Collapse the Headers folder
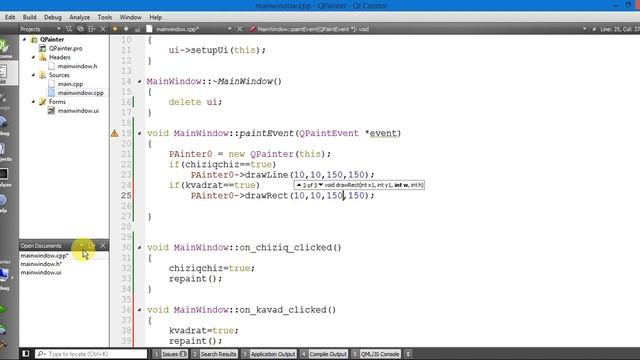Screen dimensions: 640x360 (33, 58)
